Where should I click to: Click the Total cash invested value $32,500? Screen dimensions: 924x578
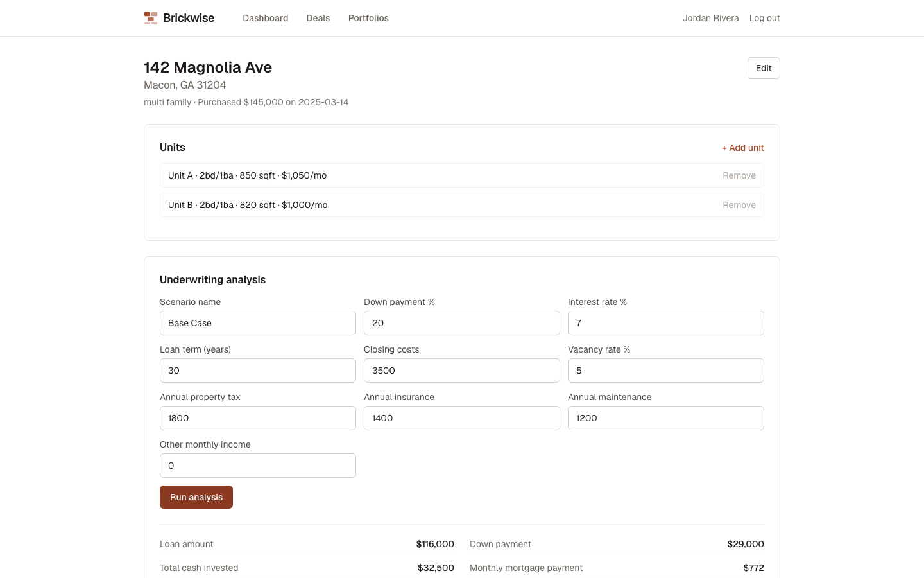(x=436, y=568)
